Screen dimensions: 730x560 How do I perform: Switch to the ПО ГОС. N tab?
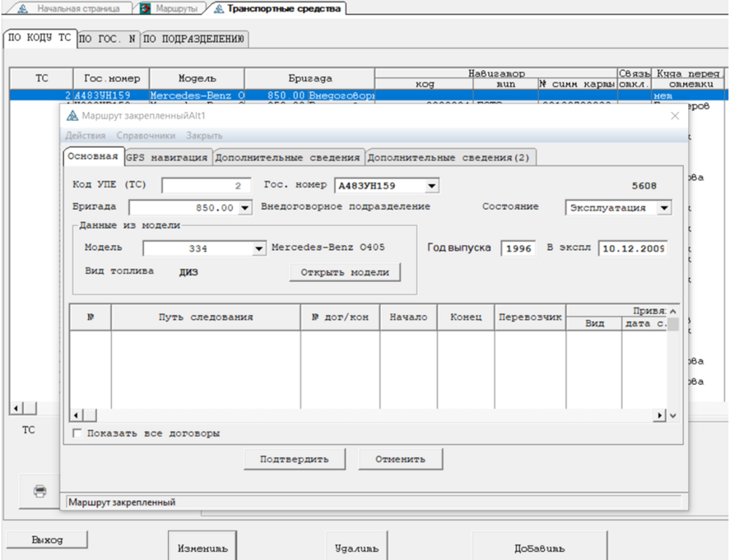pyautogui.click(x=108, y=39)
